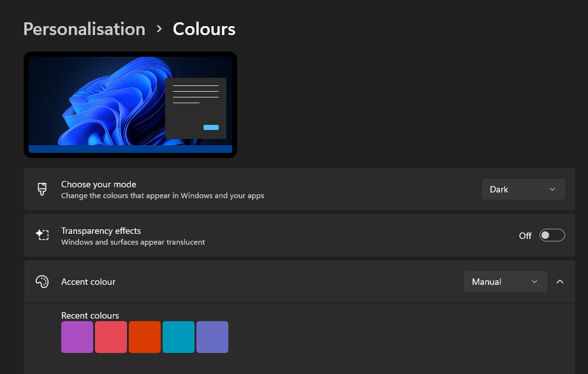Open the Dark mode dropdown
Viewport: 588px width, 374px height.
[523, 189]
